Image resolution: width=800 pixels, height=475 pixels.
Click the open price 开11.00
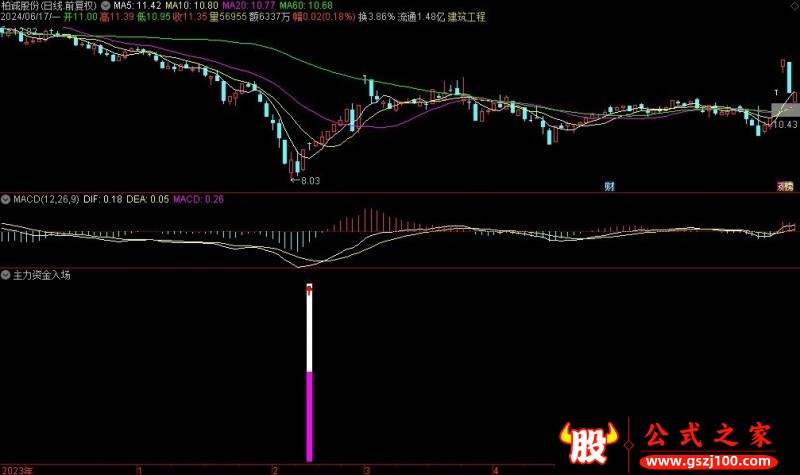coord(80,17)
